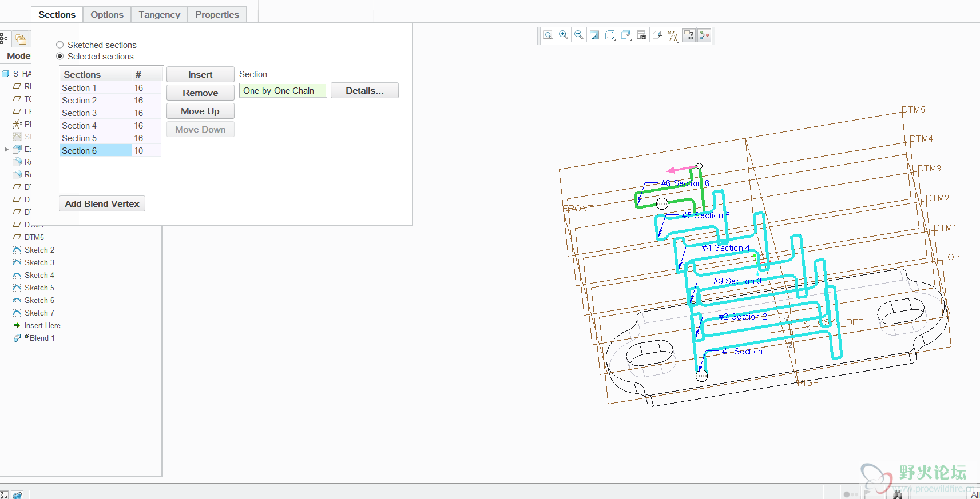Open the View Manager camera icon
The width and height of the screenshot is (980, 499).
[x=642, y=35]
